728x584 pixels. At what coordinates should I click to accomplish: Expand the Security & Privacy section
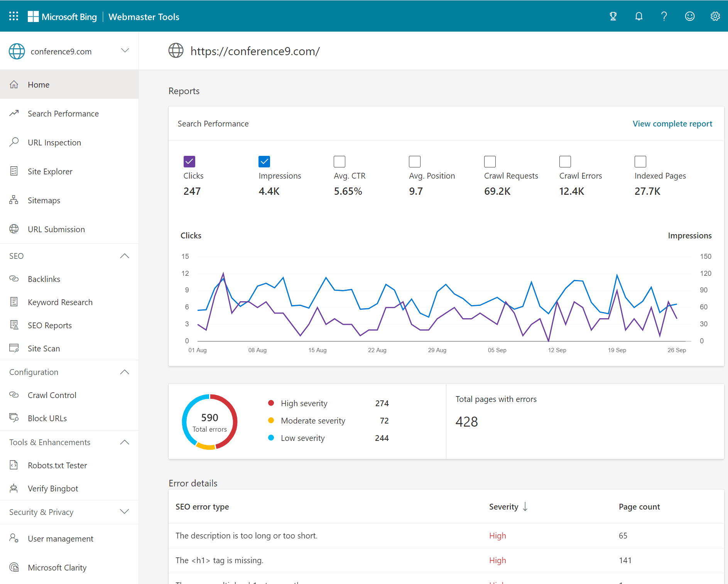tap(124, 512)
